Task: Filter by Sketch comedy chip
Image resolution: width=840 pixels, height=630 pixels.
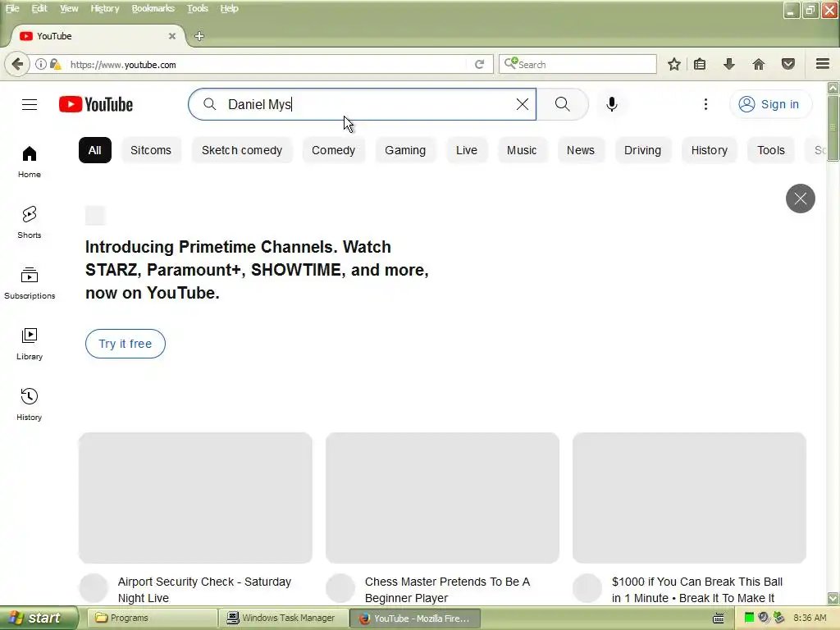Action: click(242, 150)
